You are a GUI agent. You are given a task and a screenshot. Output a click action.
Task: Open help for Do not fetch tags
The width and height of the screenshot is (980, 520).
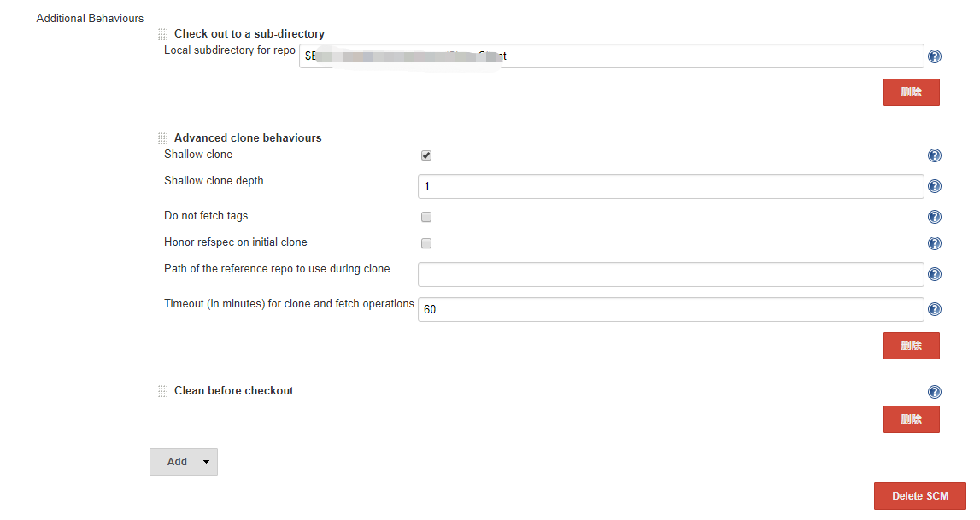tap(935, 217)
